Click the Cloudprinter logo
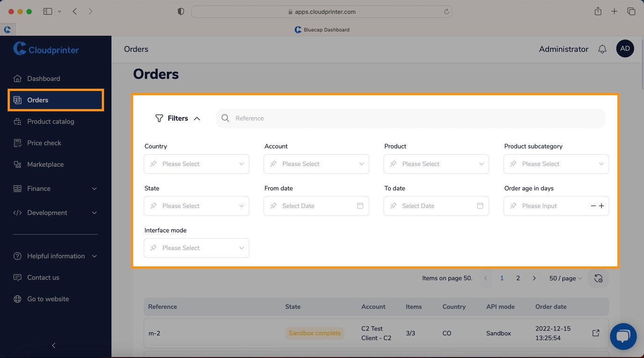This screenshot has height=358, width=644. [x=45, y=49]
